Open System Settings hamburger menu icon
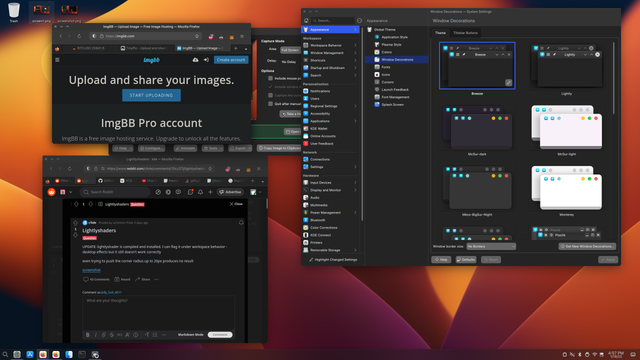 [359, 20]
